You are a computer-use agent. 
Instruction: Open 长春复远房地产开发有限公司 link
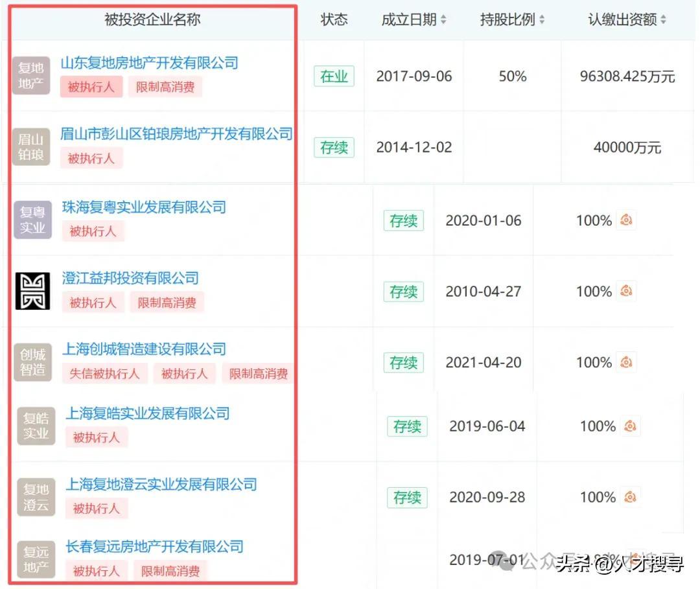point(154,547)
